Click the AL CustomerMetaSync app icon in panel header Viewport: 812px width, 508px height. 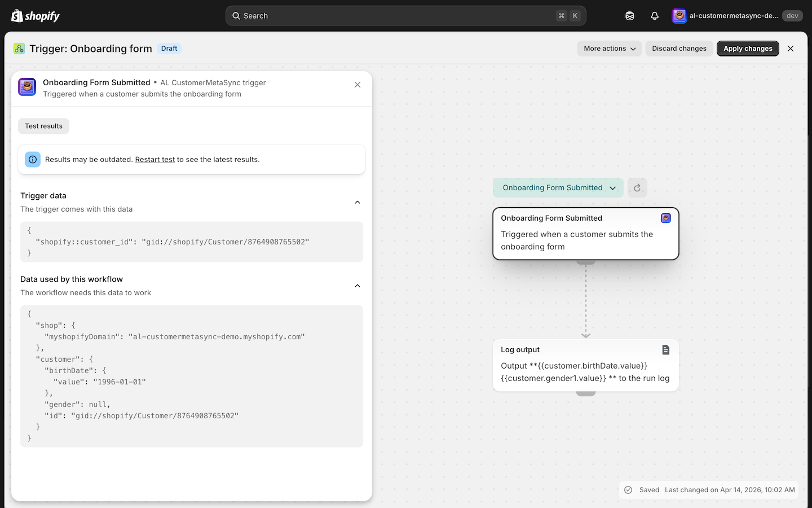click(x=27, y=87)
